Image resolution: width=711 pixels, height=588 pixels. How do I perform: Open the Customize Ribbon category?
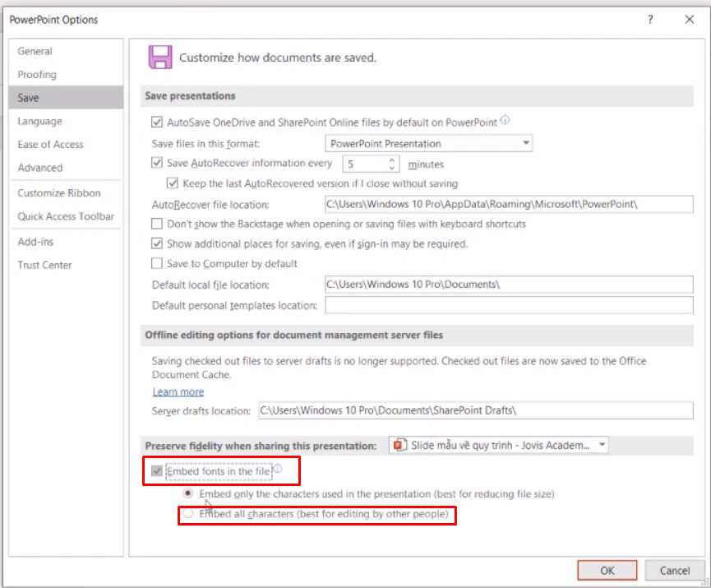tap(59, 193)
